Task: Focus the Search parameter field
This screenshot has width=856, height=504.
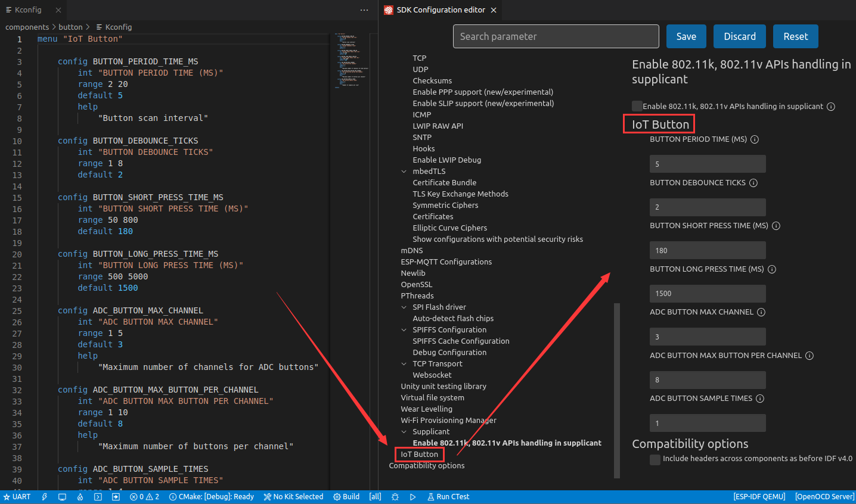Action: point(556,36)
